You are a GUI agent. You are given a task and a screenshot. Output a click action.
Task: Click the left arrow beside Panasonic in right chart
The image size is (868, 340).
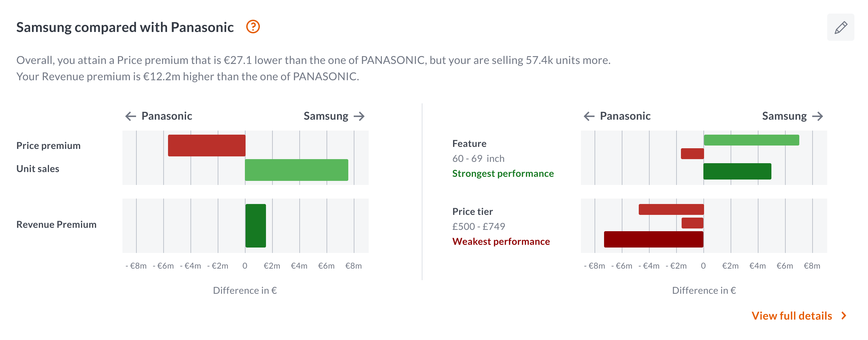[x=589, y=116]
